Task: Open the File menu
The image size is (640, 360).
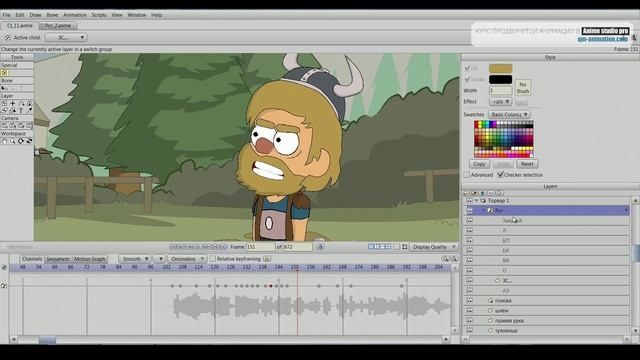Action: pyautogui.click(x=7, y=15)
